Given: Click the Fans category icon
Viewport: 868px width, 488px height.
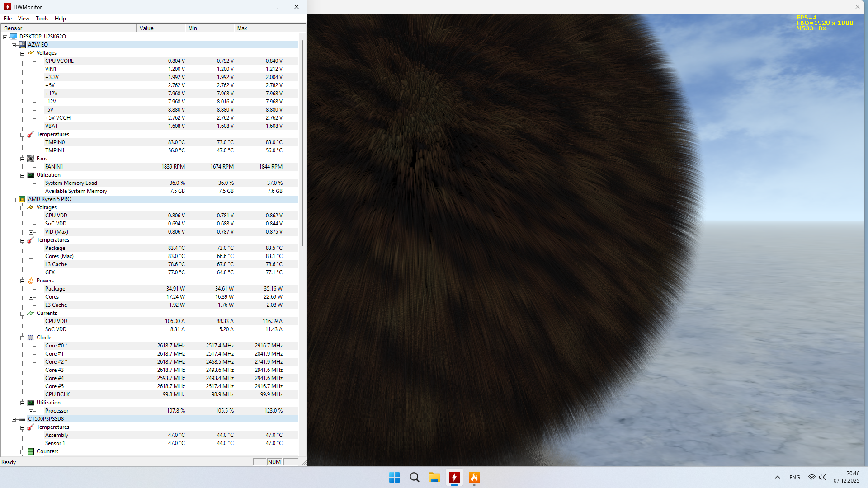Looking at the screenshot, I should [31, 159].
